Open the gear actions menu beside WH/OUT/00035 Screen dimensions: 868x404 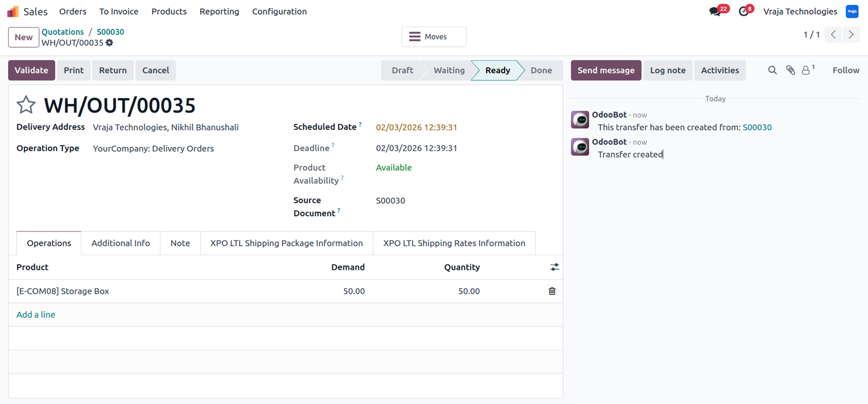tap(110, 42)
